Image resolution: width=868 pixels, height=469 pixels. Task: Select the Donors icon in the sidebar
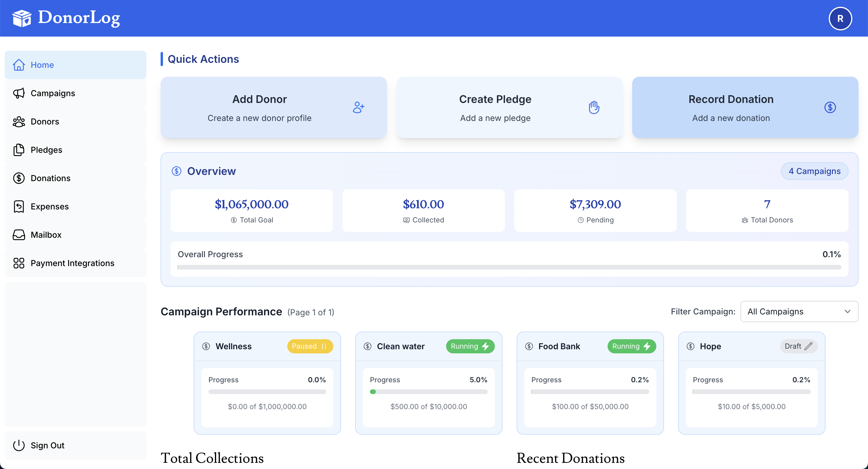coord(19,122)
